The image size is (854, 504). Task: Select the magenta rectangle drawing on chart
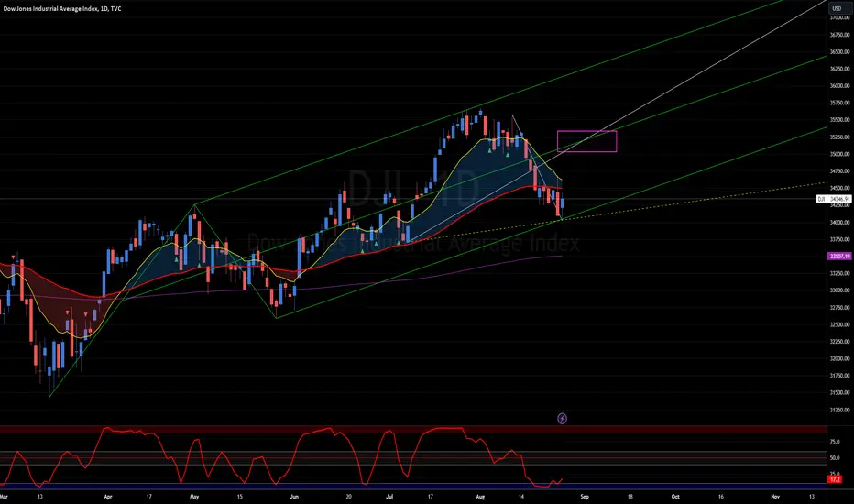[586, 141]
